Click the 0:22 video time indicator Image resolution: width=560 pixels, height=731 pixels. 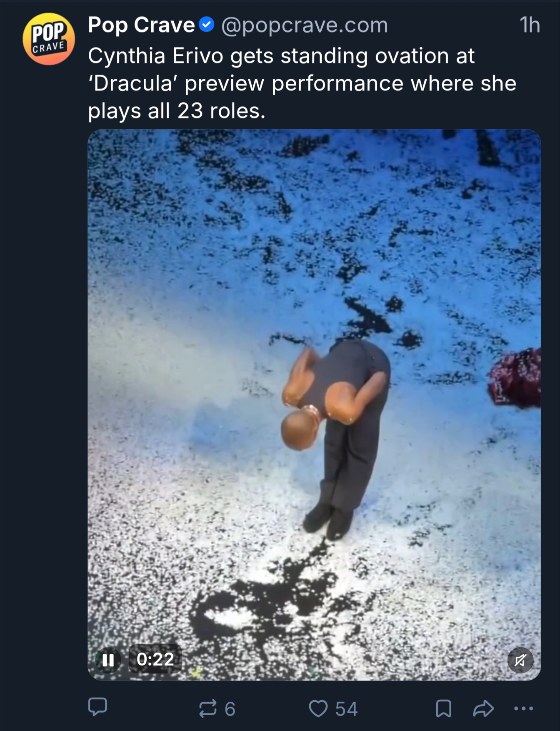click(155, 659)
